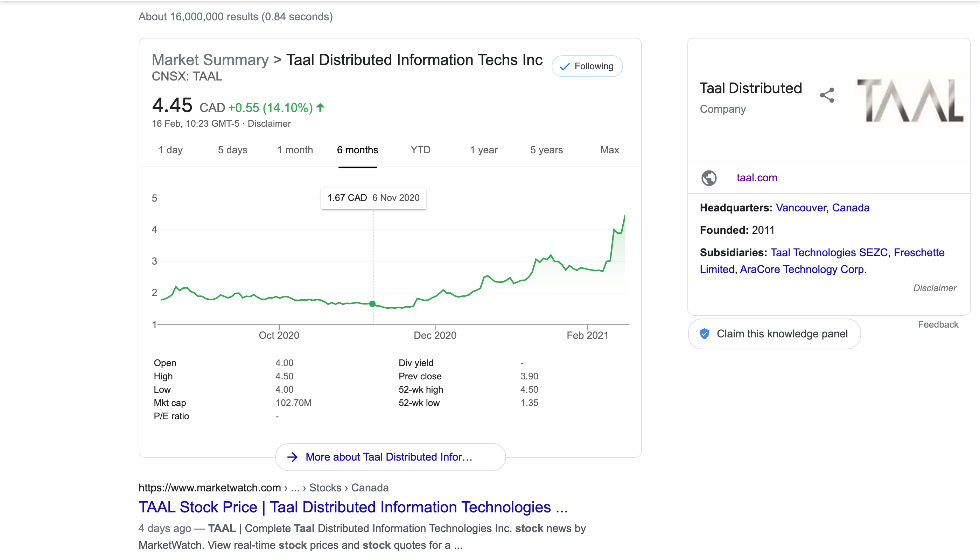Click the share icon beside Taal Distributed

[x=827, y=95]
